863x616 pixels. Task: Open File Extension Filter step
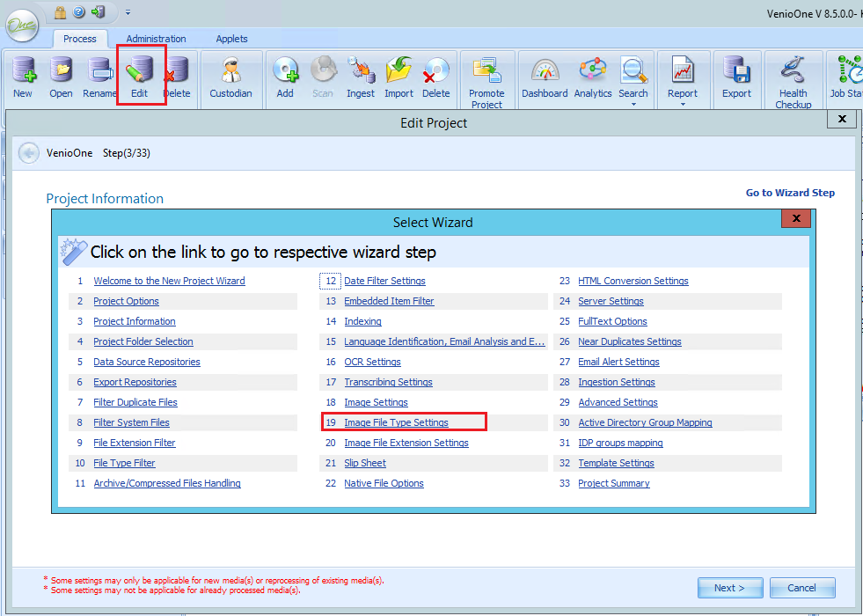(x=135, y=444)
